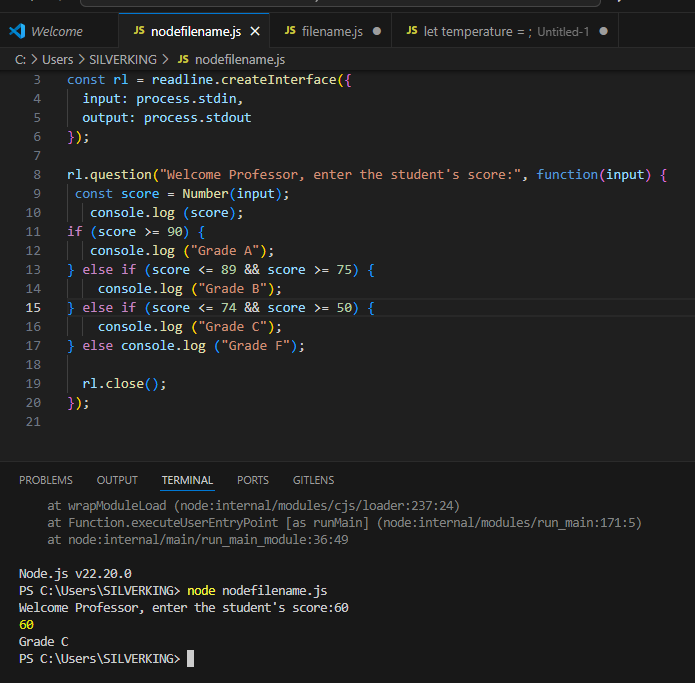Click "Grade C" output in terminal

[x=43, y=642]
